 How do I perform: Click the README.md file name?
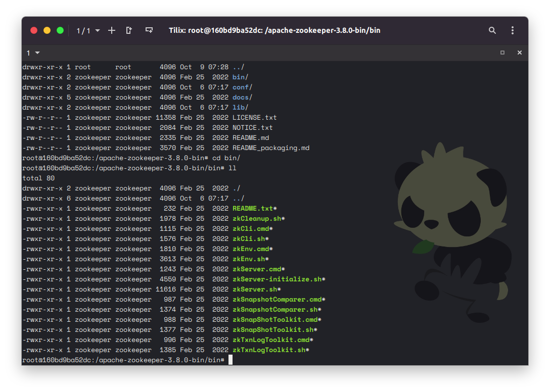point(251,138)
